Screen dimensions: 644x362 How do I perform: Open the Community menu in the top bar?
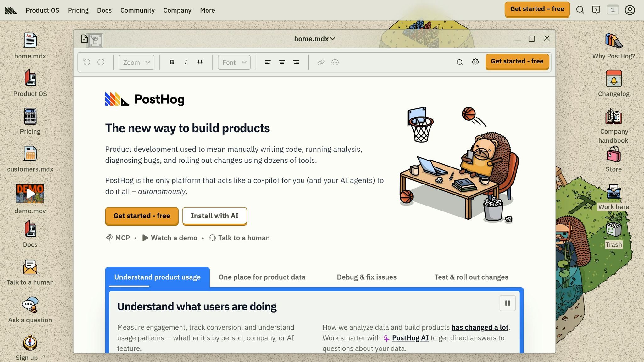[137, 10]
